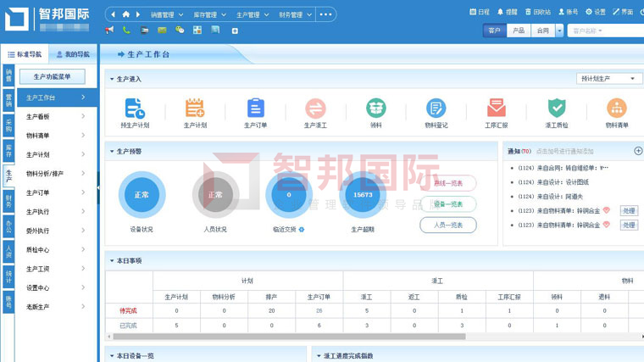The image size is (644, 362).
Task: Open 委外执行 sidebar item
Action: pyautogui.click(x=57, y=231)
